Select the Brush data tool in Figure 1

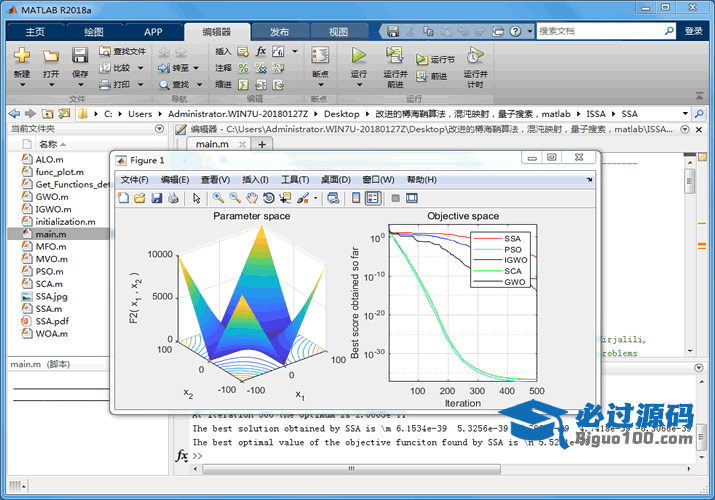pyautogui.click(x=302, y=198)
